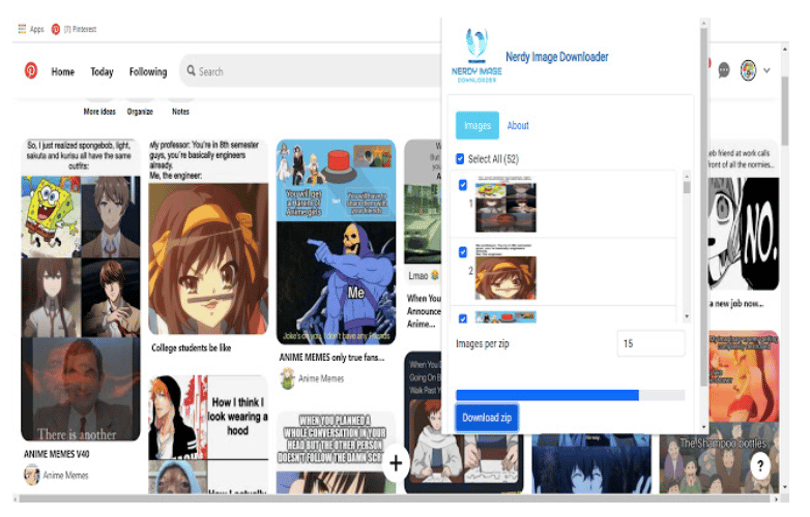Switch to the About tab
This screenshot has height=517, width=810.
[518, 126]
